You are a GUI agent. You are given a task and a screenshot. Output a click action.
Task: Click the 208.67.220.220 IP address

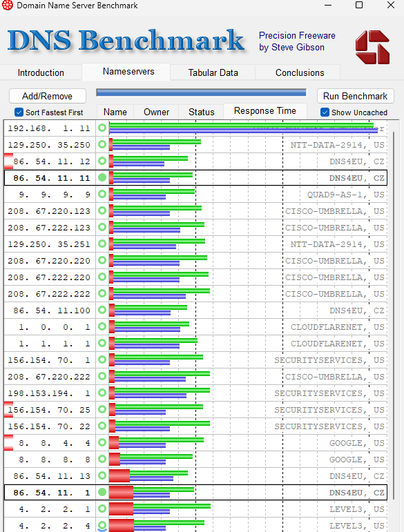49,261
